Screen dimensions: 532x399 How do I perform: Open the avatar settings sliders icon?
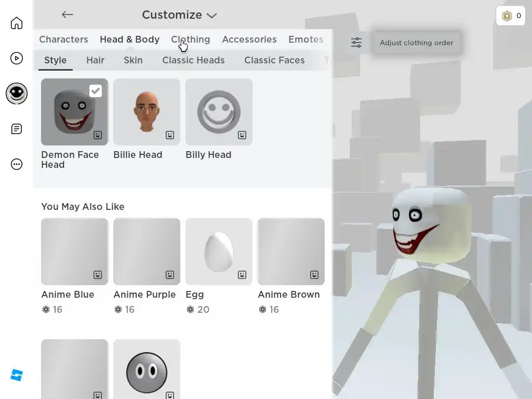(x=356, y=43)
